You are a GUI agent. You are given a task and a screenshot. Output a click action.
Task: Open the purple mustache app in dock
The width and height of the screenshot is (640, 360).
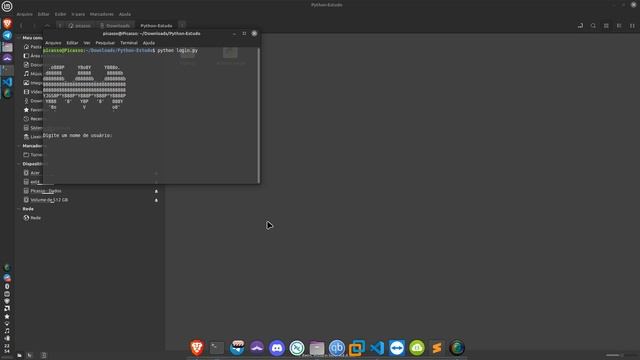(x=257, y=348)
